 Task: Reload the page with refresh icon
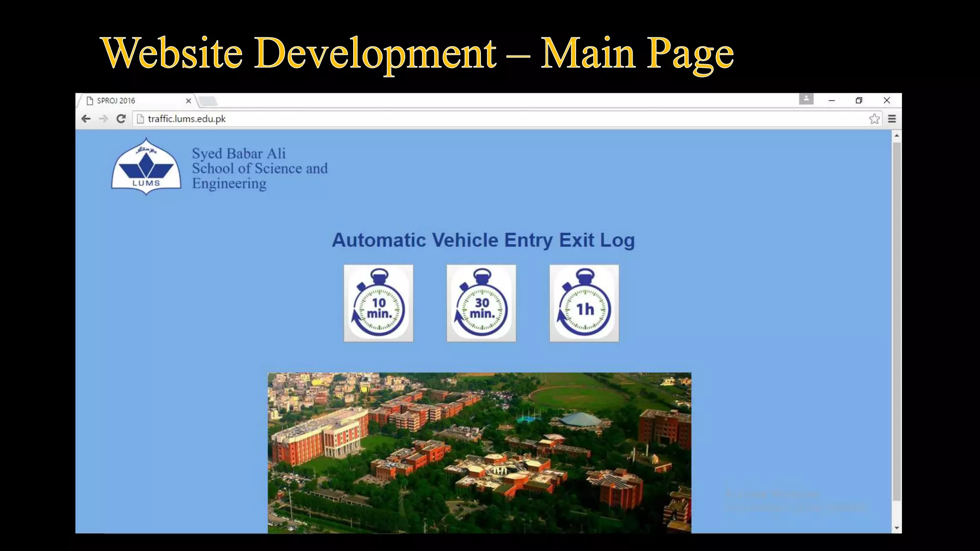(121, 119)
